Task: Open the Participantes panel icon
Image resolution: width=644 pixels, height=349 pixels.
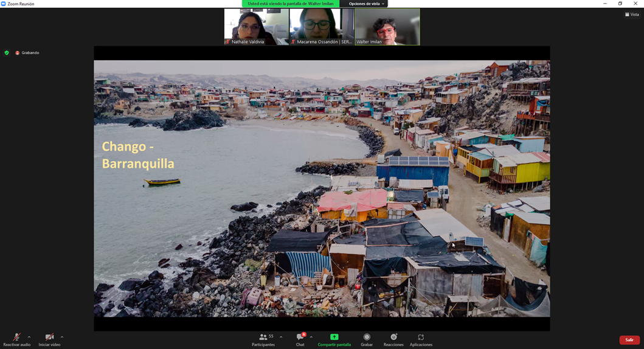Action: coord(263,337)
